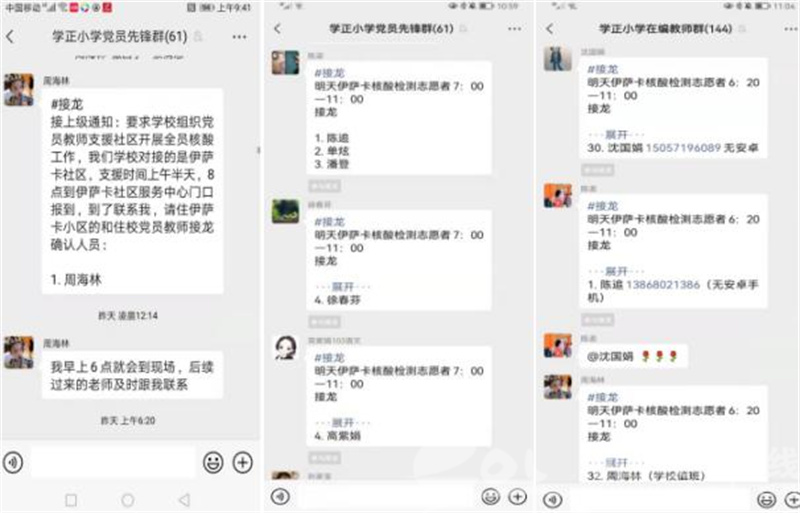
Task: Tap the voice icon in the right chat
Action: click(x=553, y=499)
